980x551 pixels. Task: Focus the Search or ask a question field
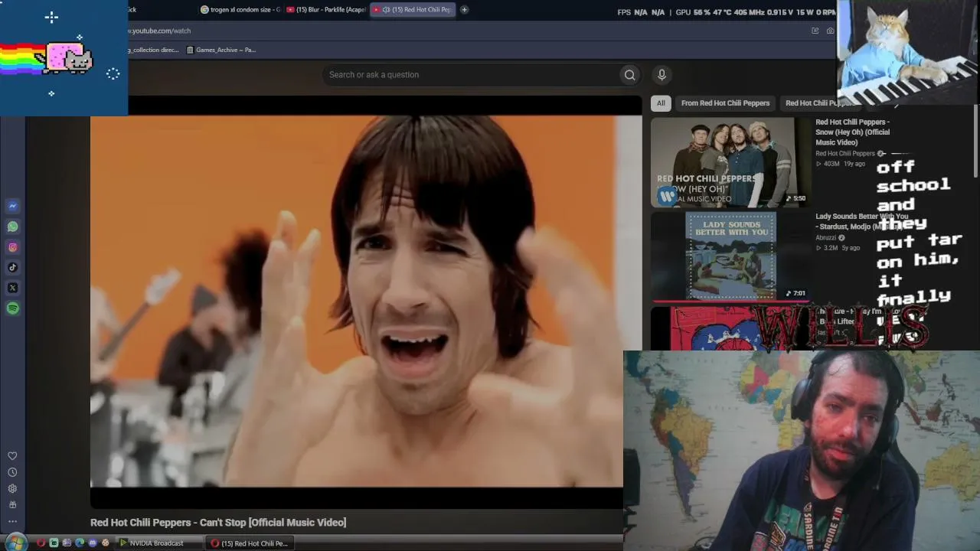pos(470,75)
